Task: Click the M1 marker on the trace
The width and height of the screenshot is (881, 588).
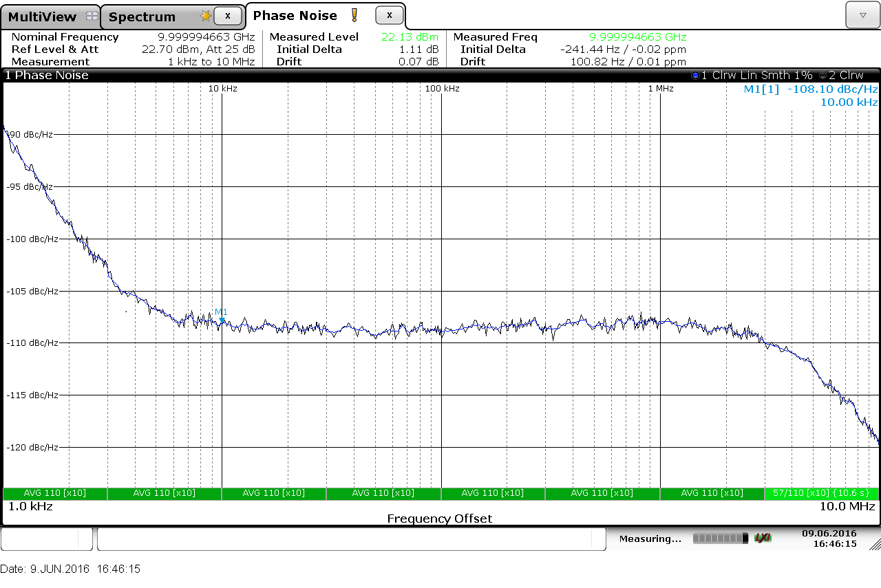Action: coord(221,318)
